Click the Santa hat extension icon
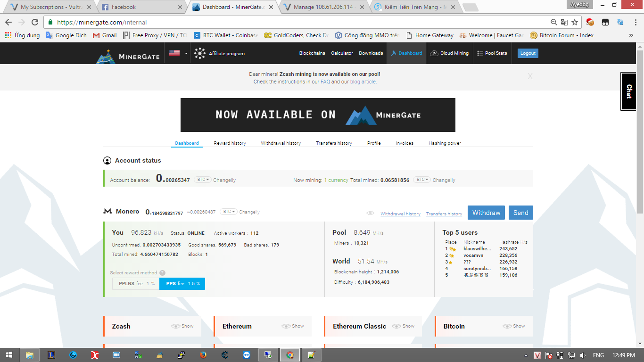 [x=590, y=22]
